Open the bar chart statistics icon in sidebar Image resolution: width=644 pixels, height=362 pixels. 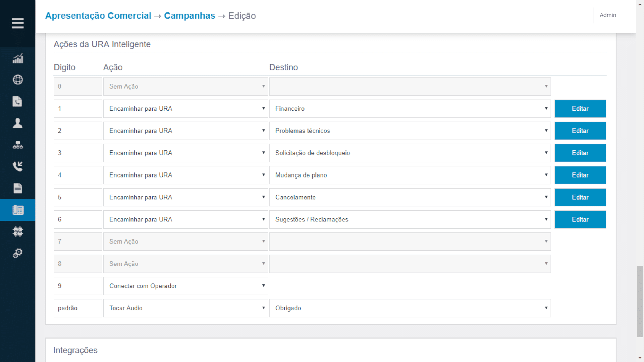click(18, 59)
